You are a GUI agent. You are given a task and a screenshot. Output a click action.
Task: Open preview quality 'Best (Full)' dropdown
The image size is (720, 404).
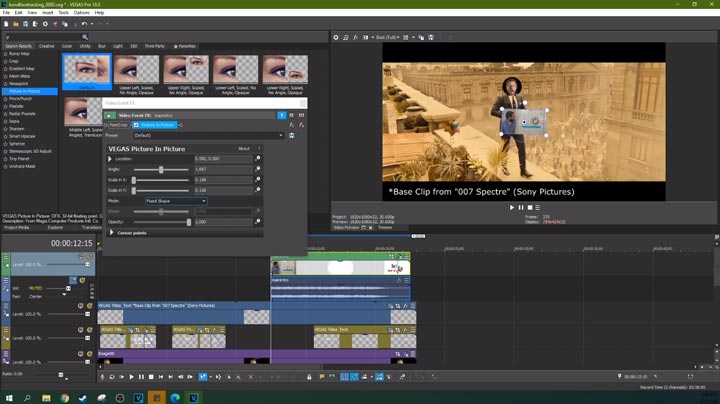[388, 38]
